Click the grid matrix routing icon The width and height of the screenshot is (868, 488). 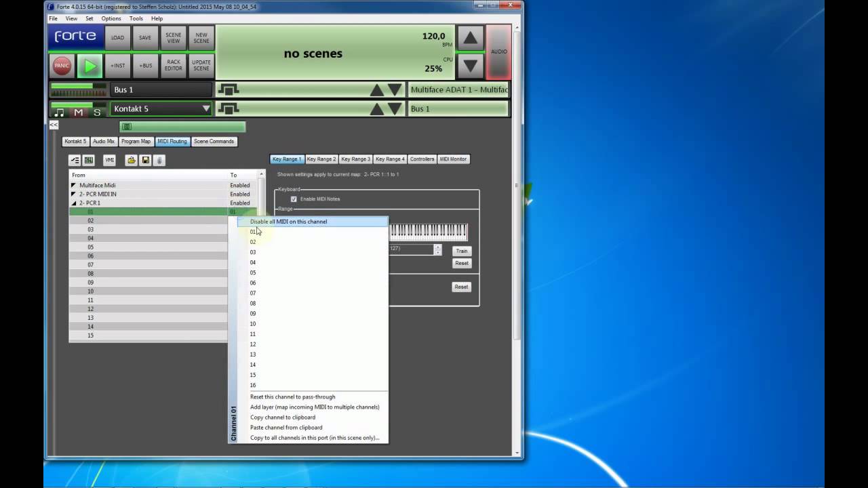pyautogui.click(x=88, y=160)
